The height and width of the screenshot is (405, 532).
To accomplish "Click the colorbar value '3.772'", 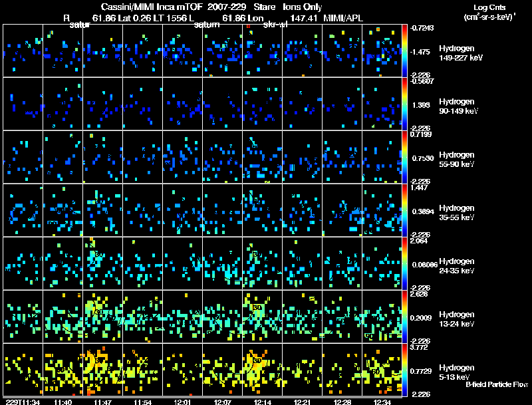I will 419,347.
